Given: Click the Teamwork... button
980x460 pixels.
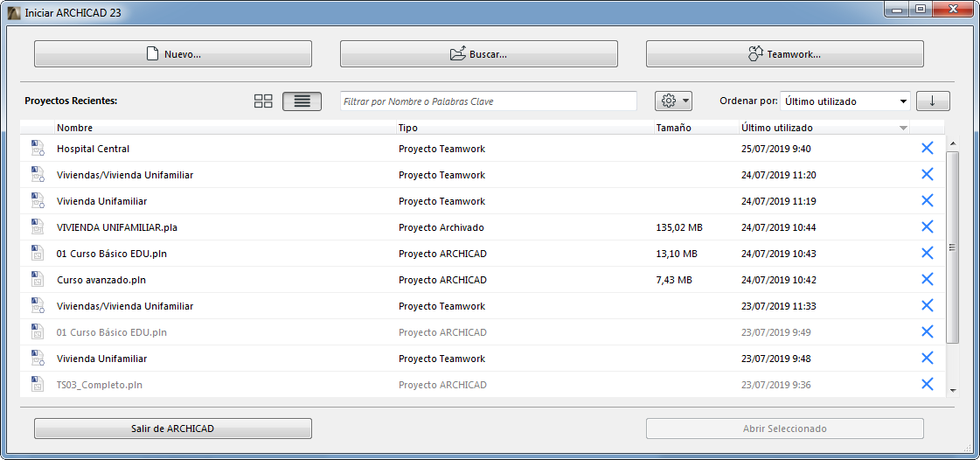Looking at the screenshot, I should pos(784,53).
